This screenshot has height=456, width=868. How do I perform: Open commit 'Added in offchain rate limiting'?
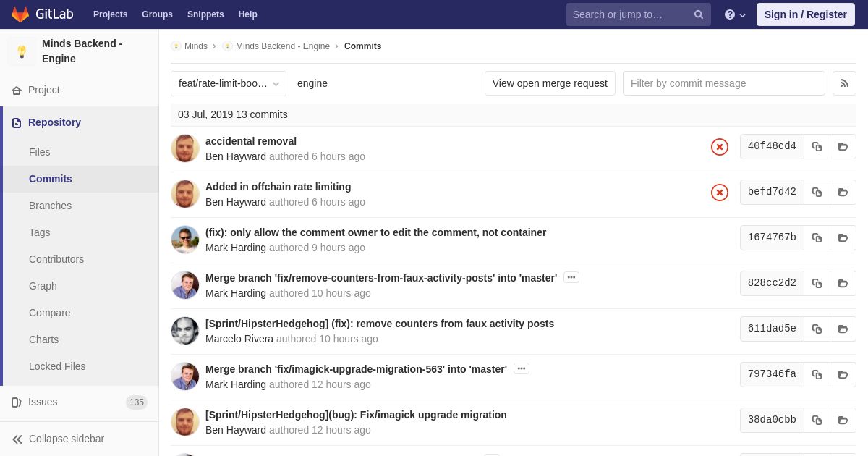tap(278, 187)
